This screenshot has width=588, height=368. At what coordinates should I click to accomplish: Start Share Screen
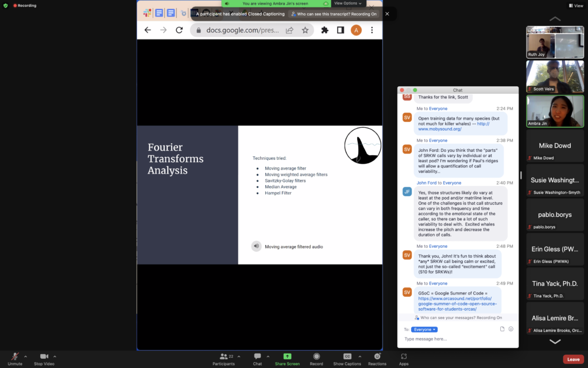[x=287, y=359]
